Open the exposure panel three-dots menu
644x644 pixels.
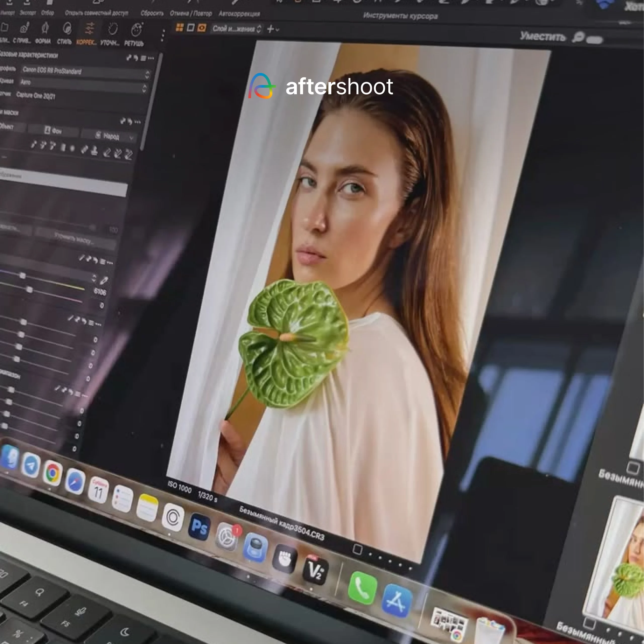coord(98,324)
